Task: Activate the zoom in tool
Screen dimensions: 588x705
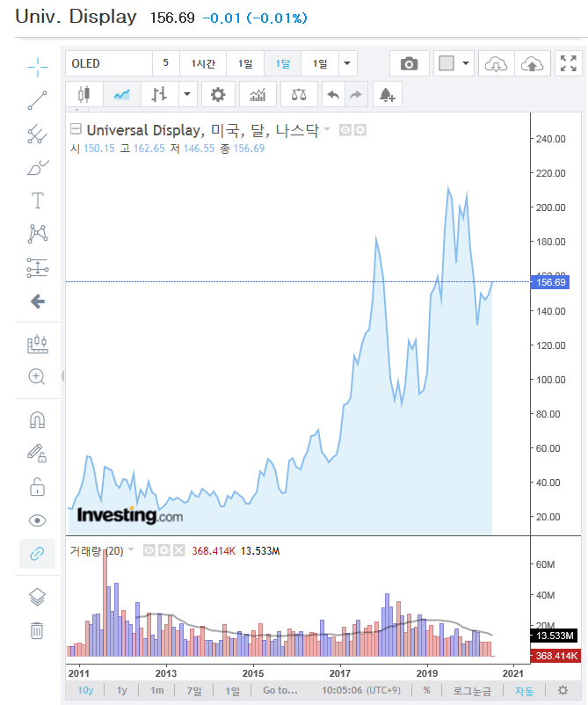Action: click(37, 377)
